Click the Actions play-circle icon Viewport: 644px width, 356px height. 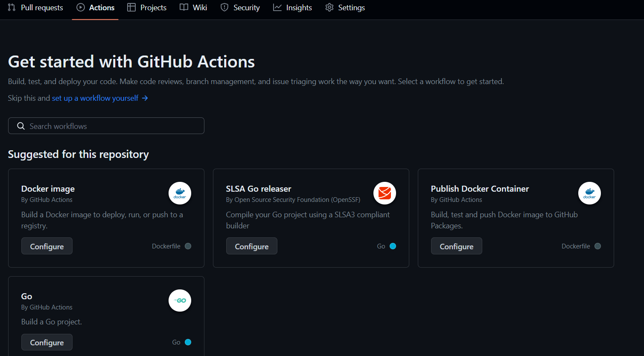point(80,7)
